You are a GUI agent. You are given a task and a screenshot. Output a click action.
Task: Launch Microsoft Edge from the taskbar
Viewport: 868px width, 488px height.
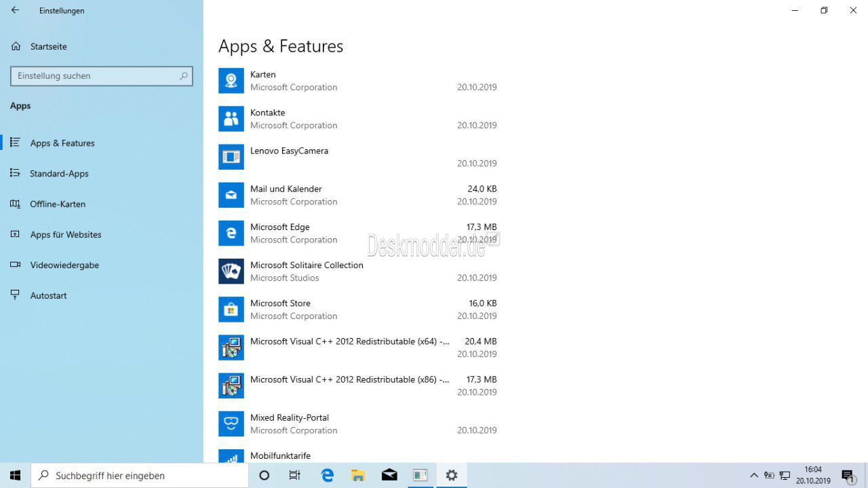(x=327, y=475)
